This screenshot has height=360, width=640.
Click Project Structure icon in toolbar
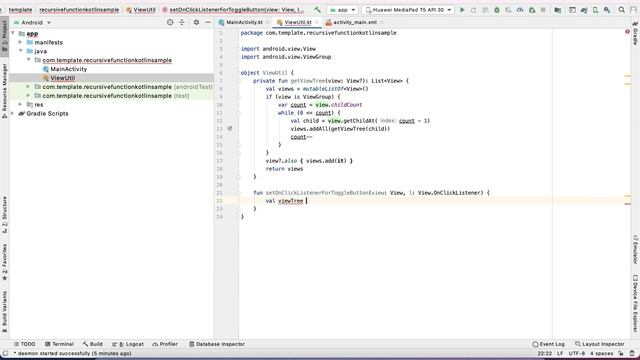[x=558, y=9]
